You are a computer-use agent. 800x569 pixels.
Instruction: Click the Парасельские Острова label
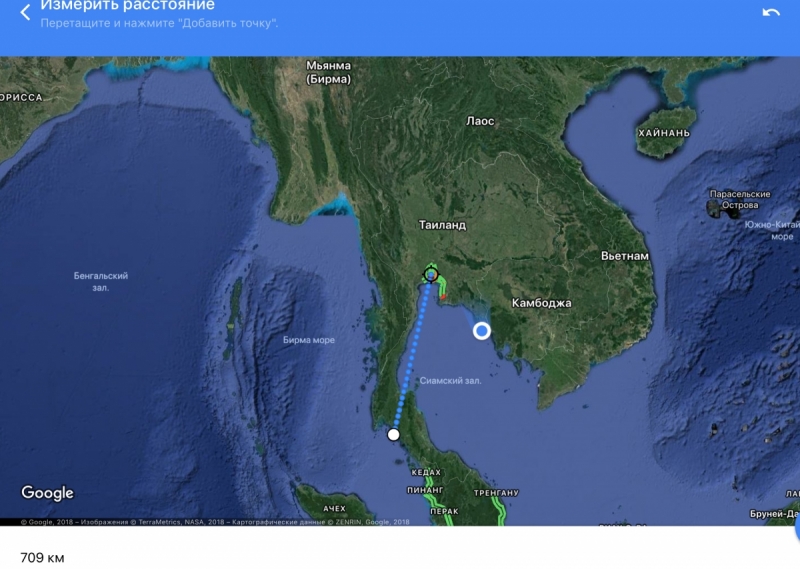point(740,199)
